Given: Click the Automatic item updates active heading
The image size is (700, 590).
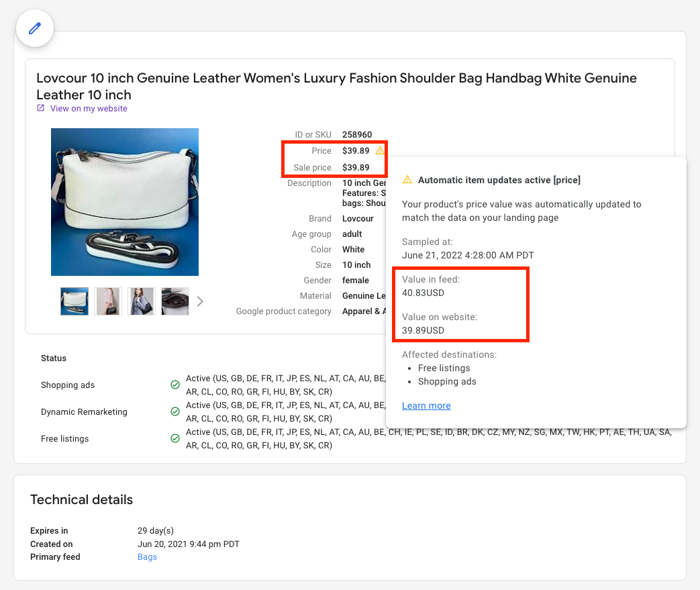Looking at the screenshot, I should coord(499,180).
